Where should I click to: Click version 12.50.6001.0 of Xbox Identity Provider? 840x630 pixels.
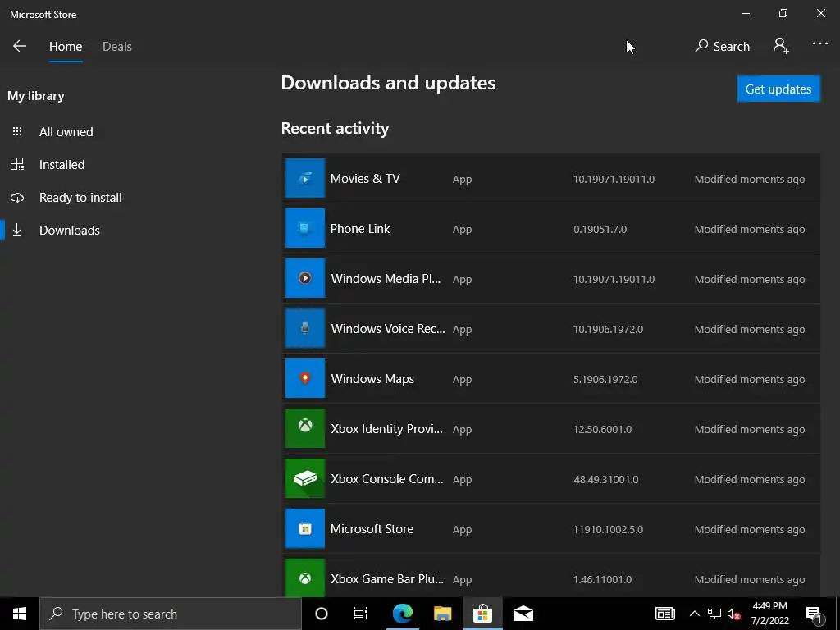[603, 430]
